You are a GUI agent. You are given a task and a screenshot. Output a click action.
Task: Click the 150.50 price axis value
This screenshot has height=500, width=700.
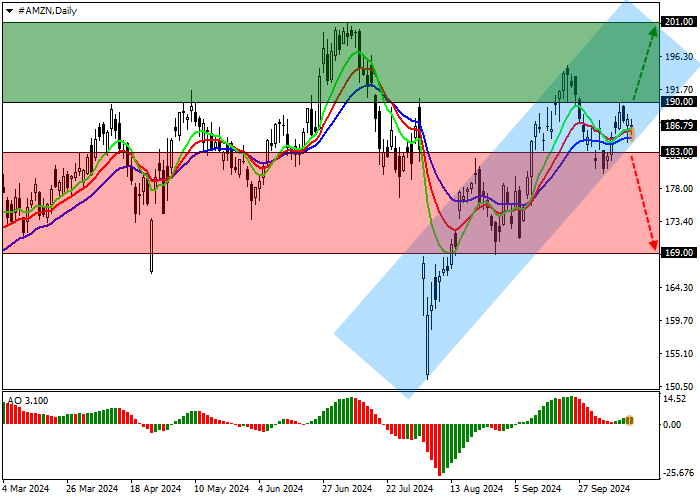679,387
